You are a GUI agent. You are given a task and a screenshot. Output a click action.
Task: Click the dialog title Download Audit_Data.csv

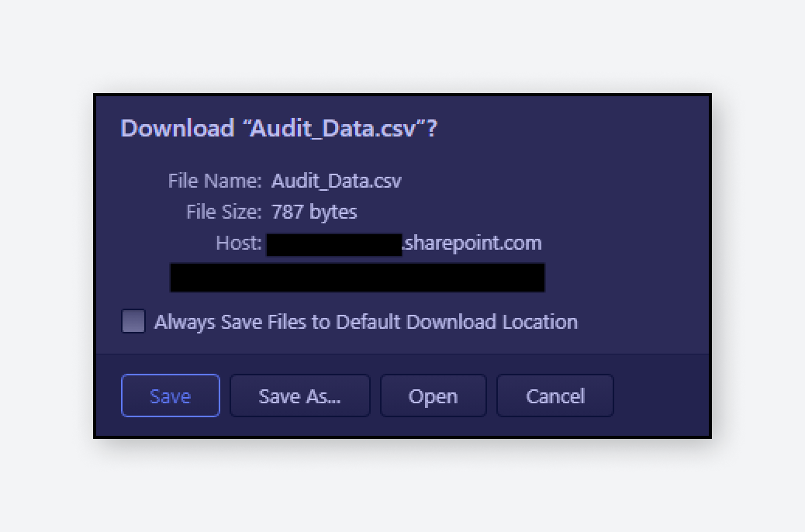(x=281, y=128)
